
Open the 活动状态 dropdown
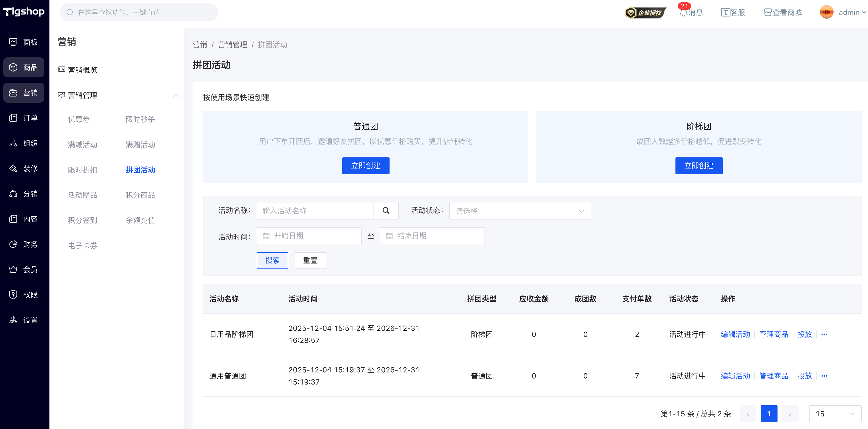[519, 211]
